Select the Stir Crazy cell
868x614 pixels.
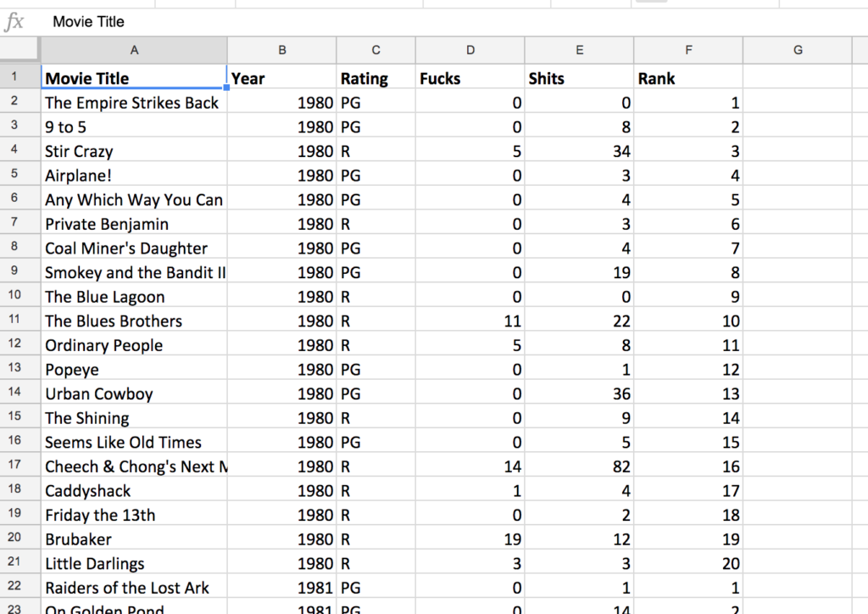point(134,150)
